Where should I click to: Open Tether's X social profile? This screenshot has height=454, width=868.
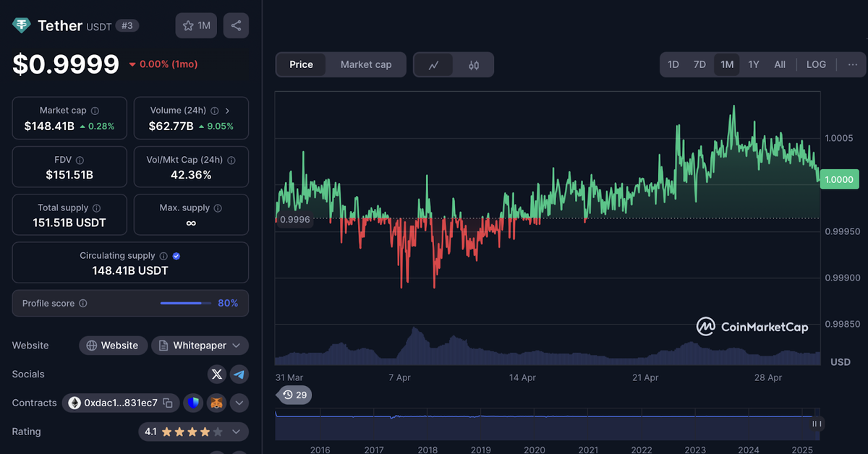click(216, 374)
